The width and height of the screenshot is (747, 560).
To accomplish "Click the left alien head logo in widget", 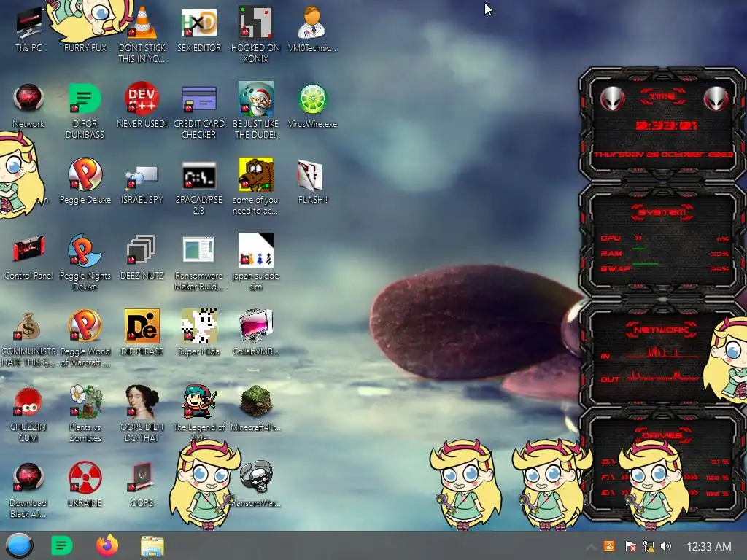I will coord(612,99).
